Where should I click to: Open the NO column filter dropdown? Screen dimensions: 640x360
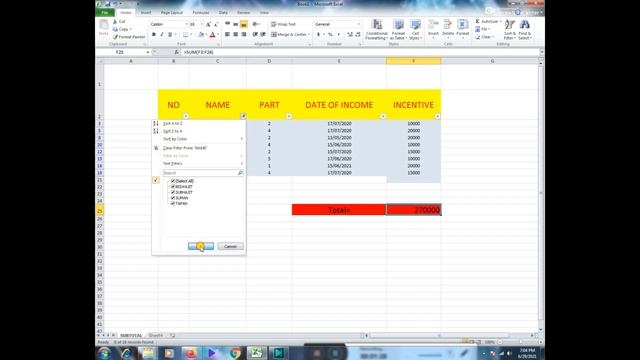(186, 116)
